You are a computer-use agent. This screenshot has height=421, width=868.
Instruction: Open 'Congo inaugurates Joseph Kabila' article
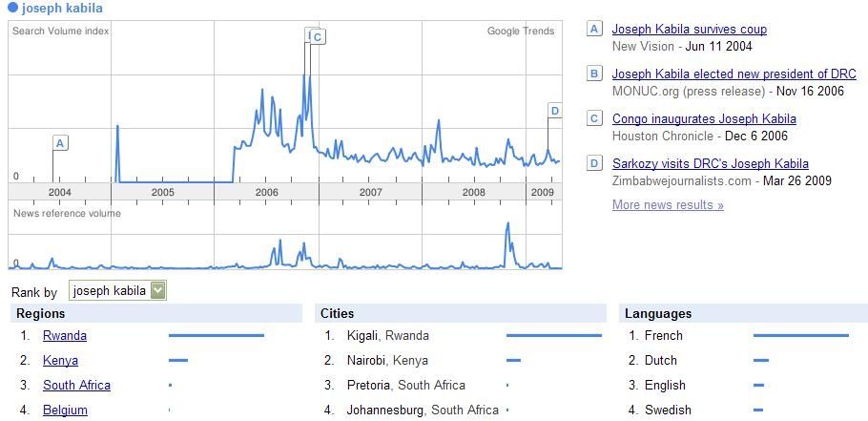[x=704, y=119]
